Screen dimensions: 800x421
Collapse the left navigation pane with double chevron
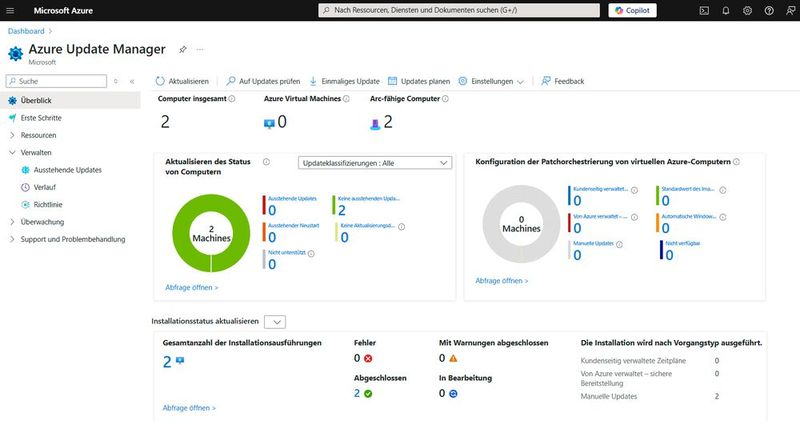click(x=132, y=81)
